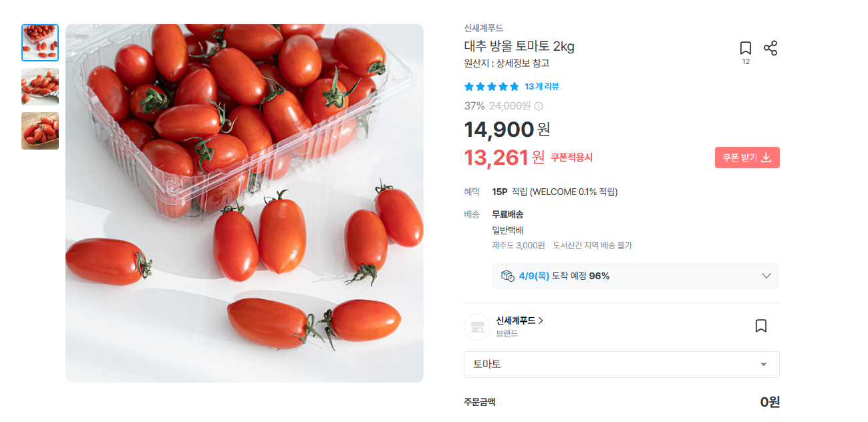Screen dimensions: 868x422
Task: Click the download icon on the coupon button
Action: [766, 158]
